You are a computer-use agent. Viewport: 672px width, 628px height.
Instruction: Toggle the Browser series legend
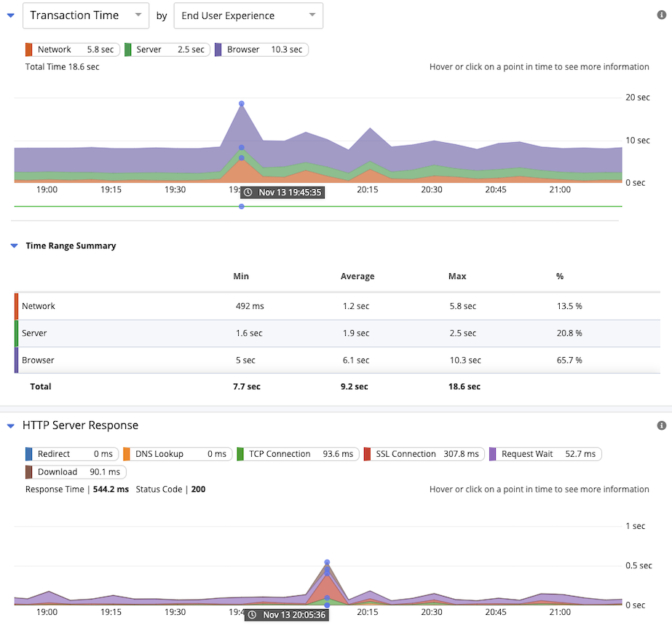tap(261, 50)
